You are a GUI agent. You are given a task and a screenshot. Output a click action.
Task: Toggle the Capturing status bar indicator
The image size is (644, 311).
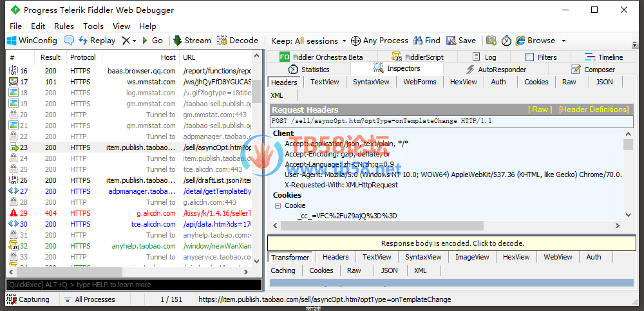tap(28, 299)
